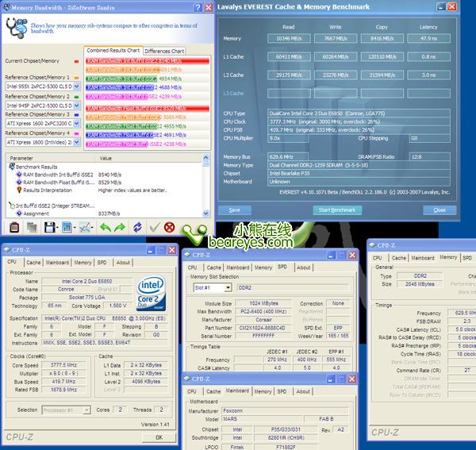The height and width of the screenshot is (450, 476).
Task: Open the Reference Chipset/Memory 2 dropdown
Action: point(76,106)
